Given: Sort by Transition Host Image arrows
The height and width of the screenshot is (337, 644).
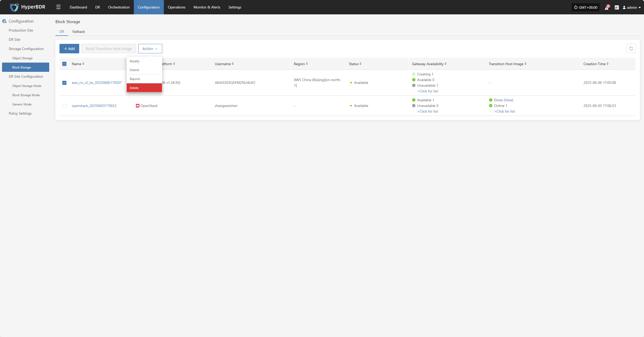Looking at the screenshot, I should (x=526, y=64).
